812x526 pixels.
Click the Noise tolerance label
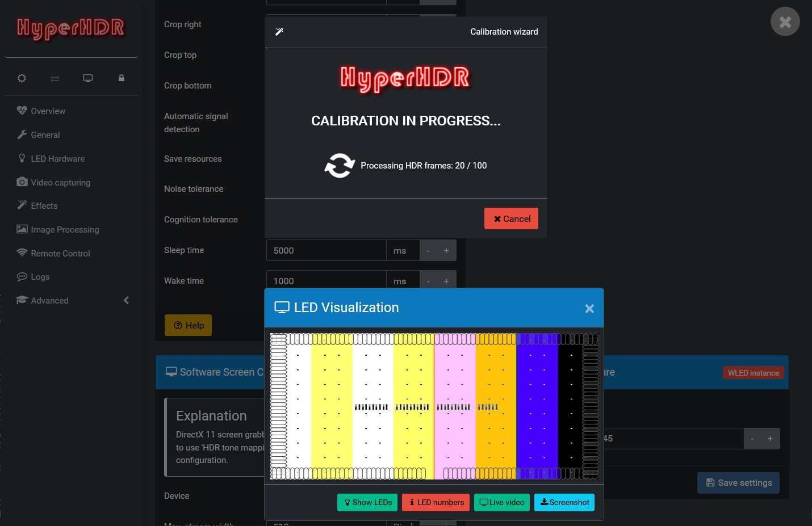[x=194, y=189]
